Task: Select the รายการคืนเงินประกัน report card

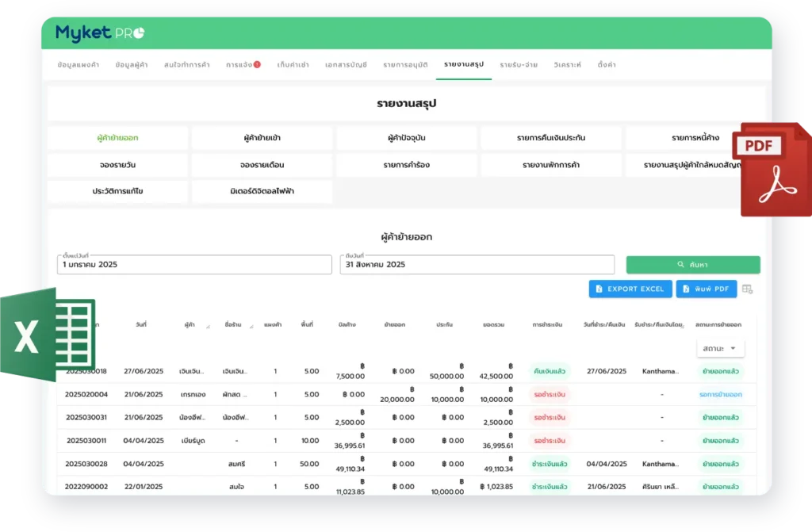Action: (x=551, y=138)
